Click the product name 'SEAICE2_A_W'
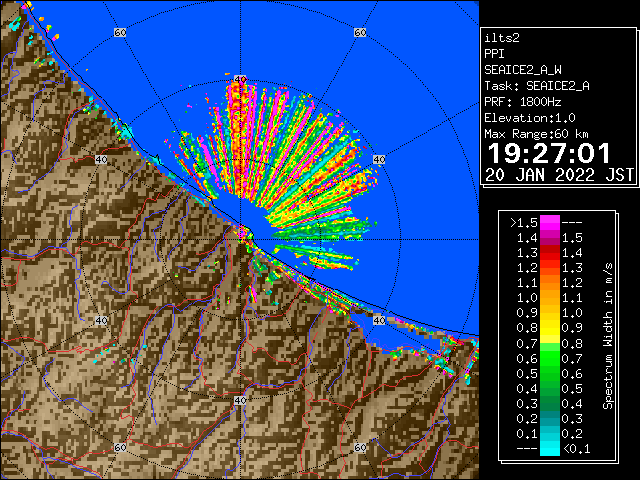This screenshot has height=480, width=640. [523, 70]
